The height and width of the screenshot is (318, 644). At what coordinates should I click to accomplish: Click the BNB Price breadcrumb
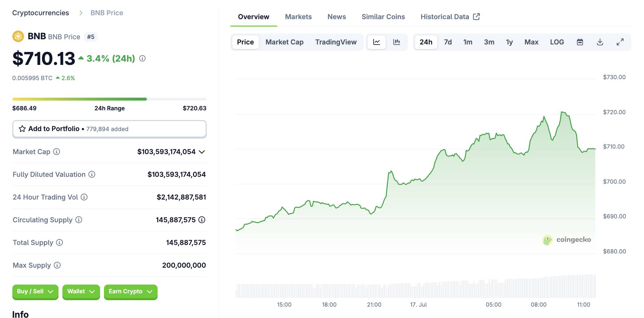tap(107, 13)
